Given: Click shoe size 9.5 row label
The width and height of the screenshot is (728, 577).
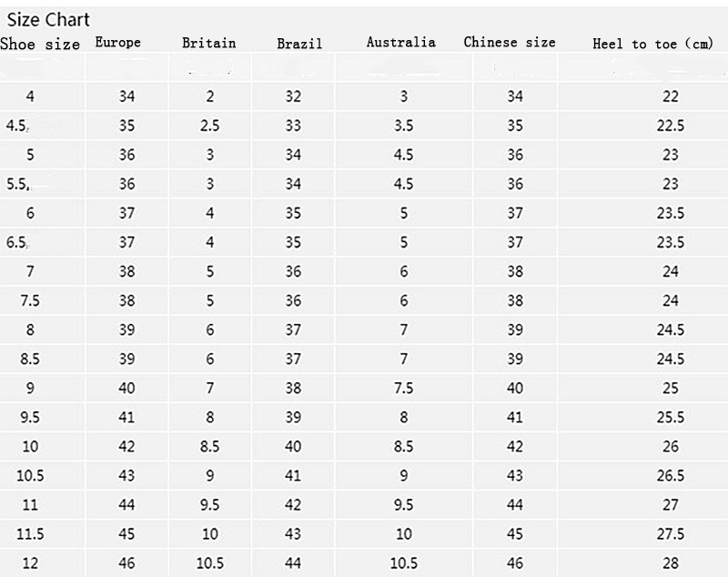Looking at the screenshot, I should click(x=30, y=418).
